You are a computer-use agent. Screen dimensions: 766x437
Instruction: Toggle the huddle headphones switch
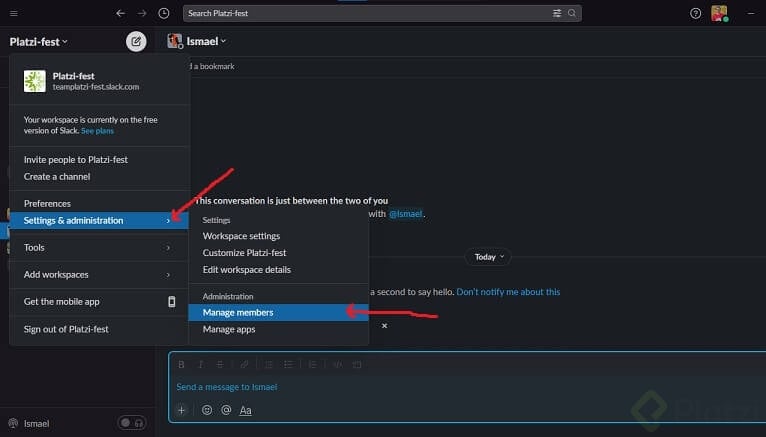132,423
